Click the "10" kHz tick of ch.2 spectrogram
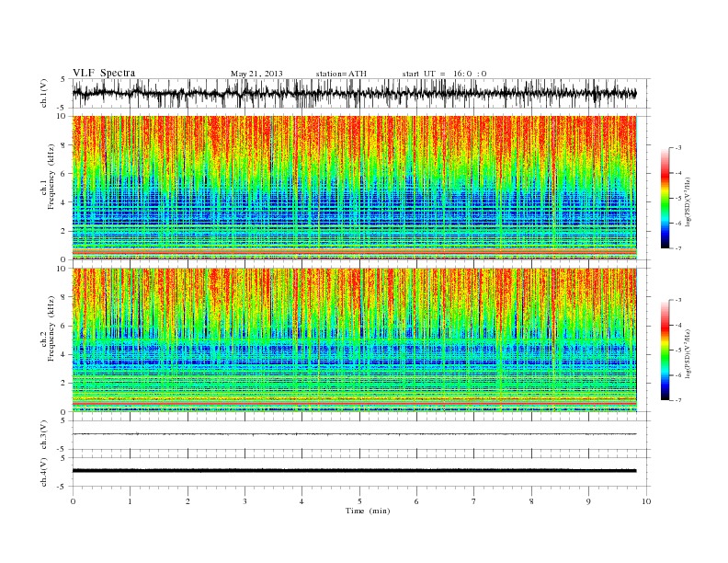728x563 pixels. 63,269
